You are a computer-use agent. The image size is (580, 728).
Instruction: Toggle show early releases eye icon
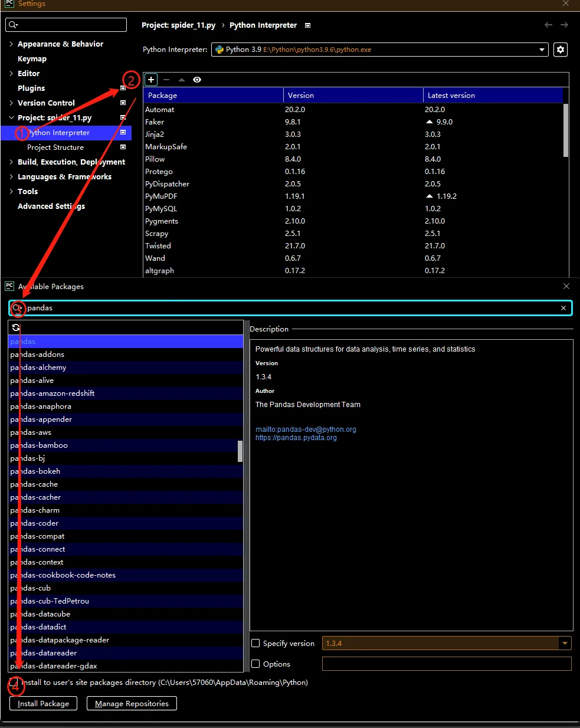pos(197,80)
